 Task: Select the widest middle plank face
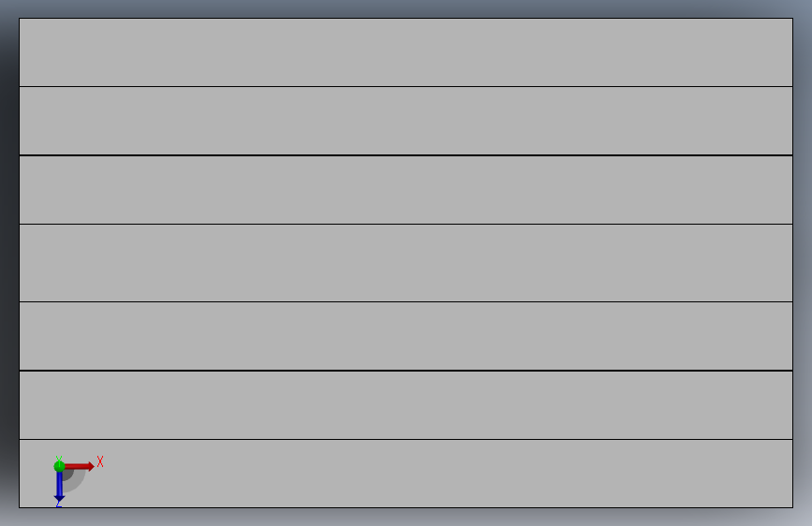pos(406,263)
